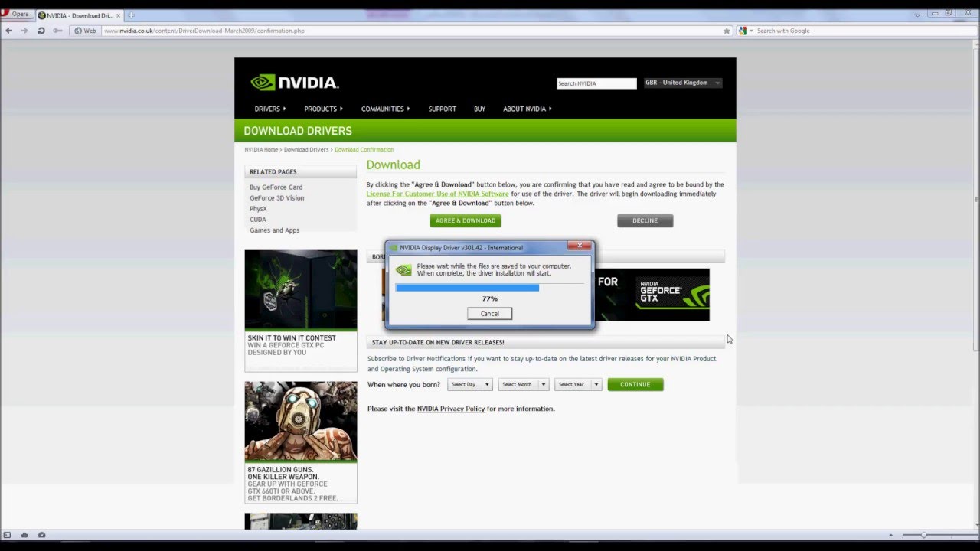Click the Download Drivers breadcrumb link

tap(306, 149)
